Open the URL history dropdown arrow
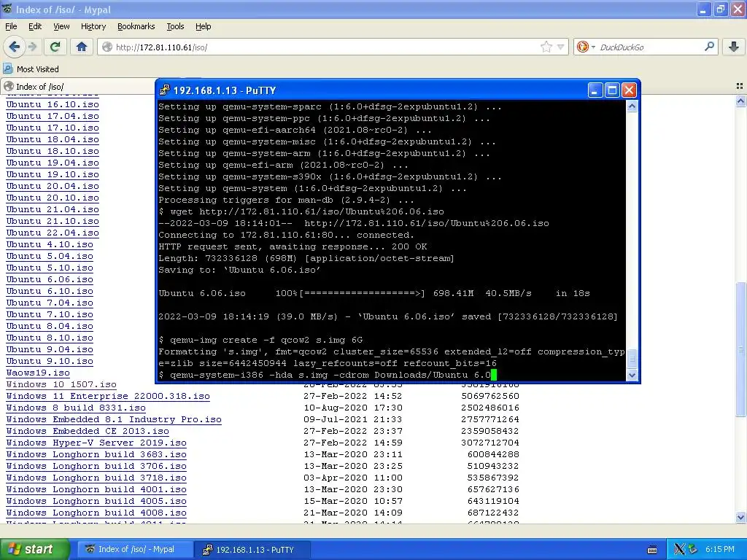This screenshot has height=560, width=747. (561, 47)
